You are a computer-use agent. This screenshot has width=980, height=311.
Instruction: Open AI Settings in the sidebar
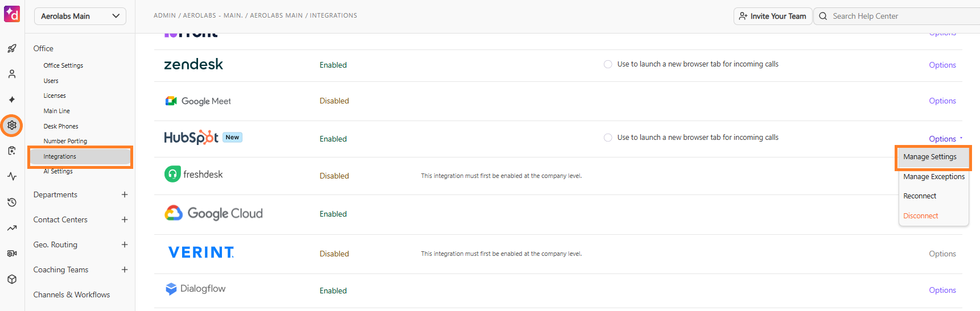(x=58, y=171)
